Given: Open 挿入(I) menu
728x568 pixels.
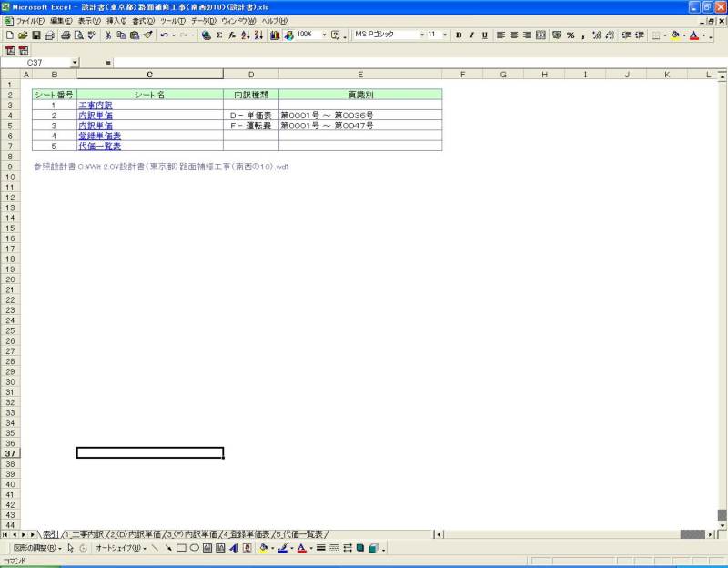Looking at the screenshot, I should coord(116,21).
